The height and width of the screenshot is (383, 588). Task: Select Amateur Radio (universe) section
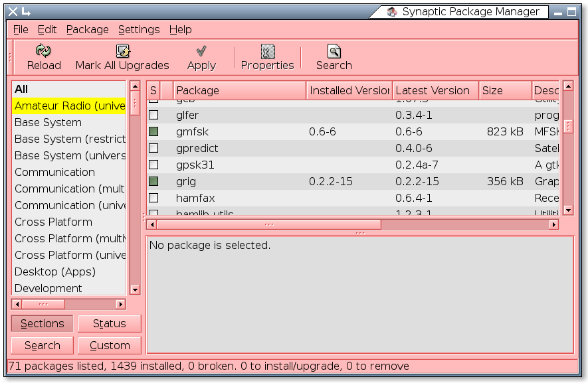pos(69,106)
